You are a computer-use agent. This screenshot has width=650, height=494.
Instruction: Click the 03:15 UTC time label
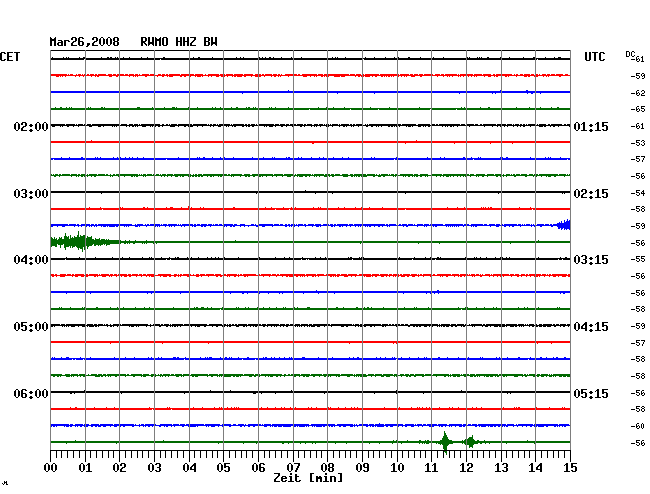pos(591,260)
